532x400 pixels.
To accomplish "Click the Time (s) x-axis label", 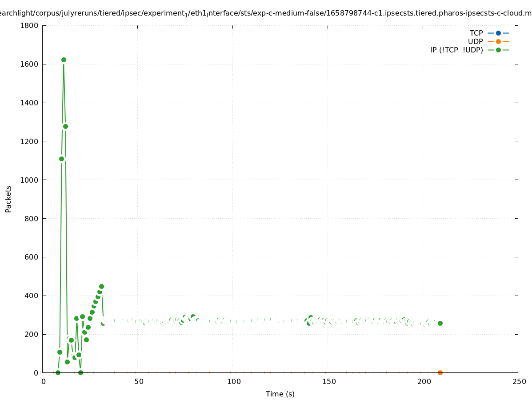I will (x=280, y=394).
